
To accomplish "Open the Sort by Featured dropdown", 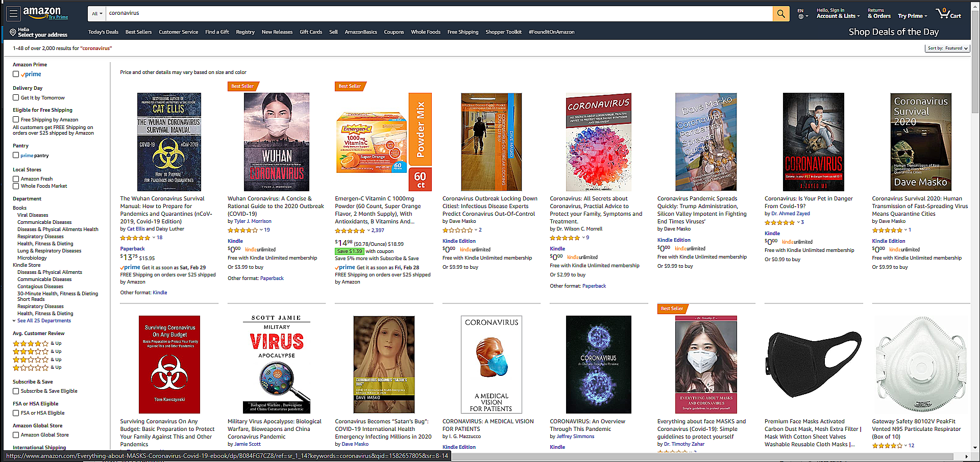I will (947, 48).
